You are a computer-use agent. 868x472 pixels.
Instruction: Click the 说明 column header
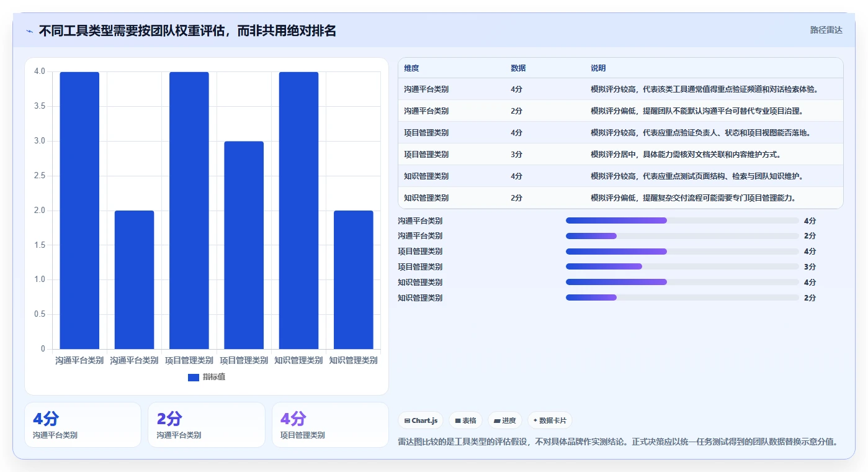point(598,68)
